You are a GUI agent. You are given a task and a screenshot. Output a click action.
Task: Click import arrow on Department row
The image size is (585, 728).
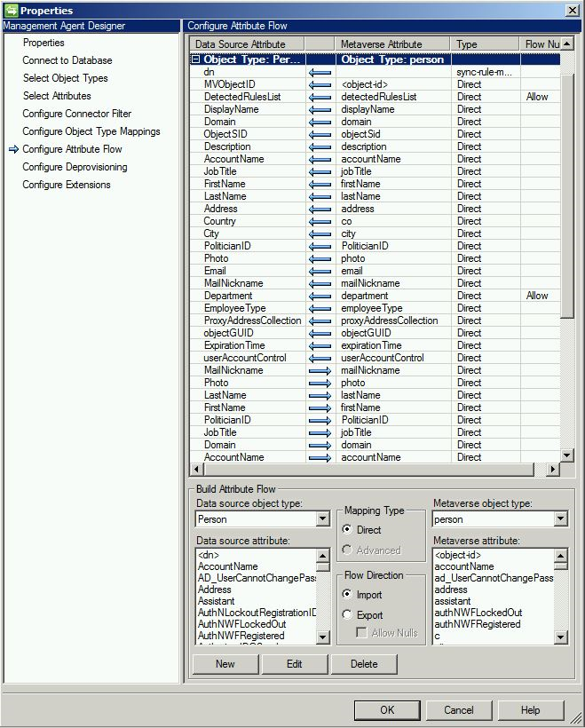point(320,297)
